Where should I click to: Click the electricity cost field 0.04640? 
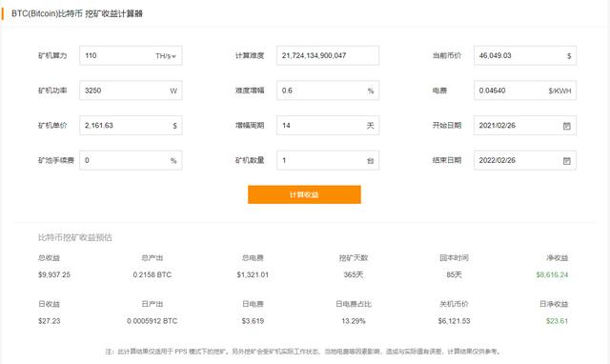[x=525, y=91]
